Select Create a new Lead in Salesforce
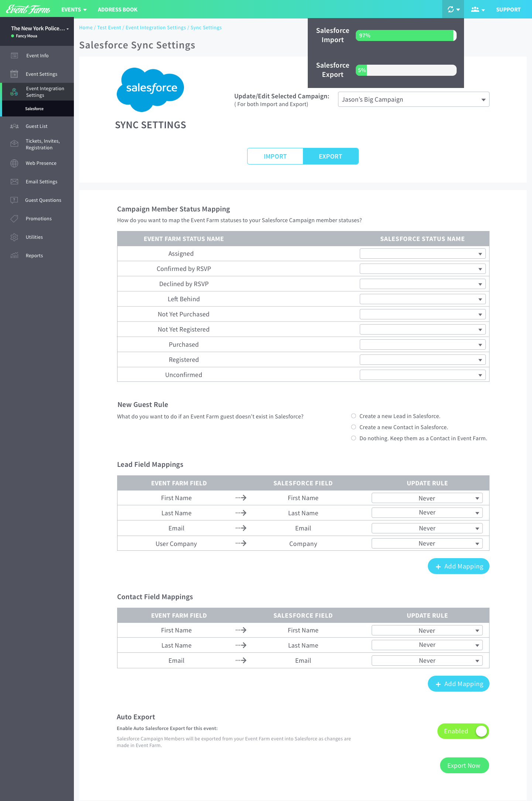Viewport: 532px width, 801px height. pyautogui.click(x=354, y=416)
